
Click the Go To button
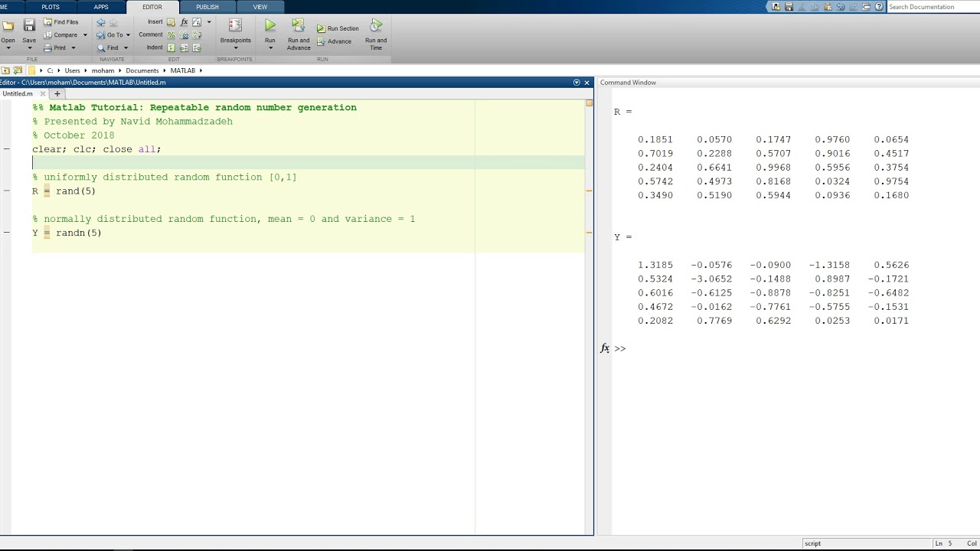[109, 34]
